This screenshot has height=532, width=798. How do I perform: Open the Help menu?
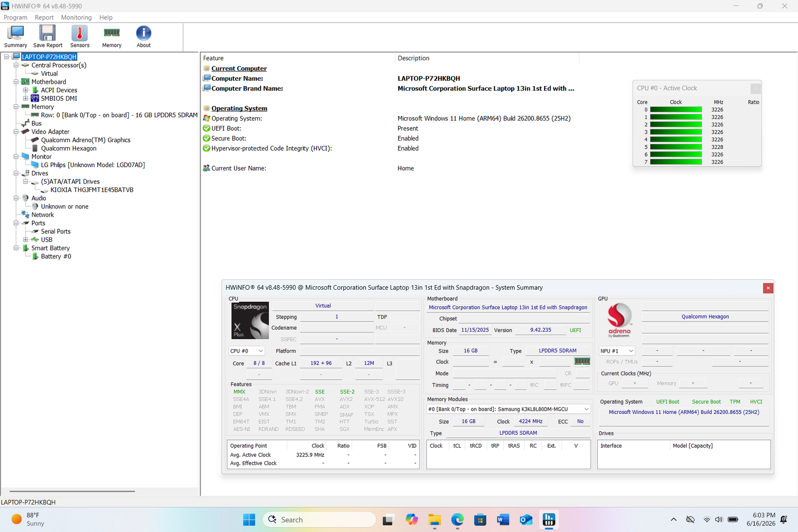[x=106, y=17]
